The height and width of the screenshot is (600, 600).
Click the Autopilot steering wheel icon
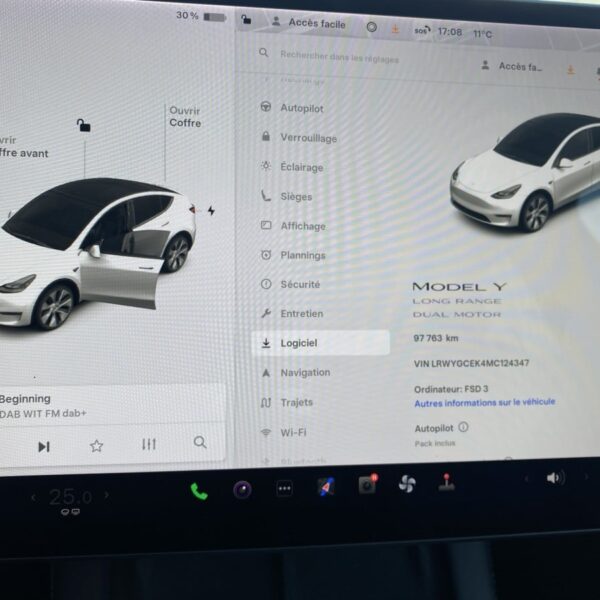[x=266, y=106]
